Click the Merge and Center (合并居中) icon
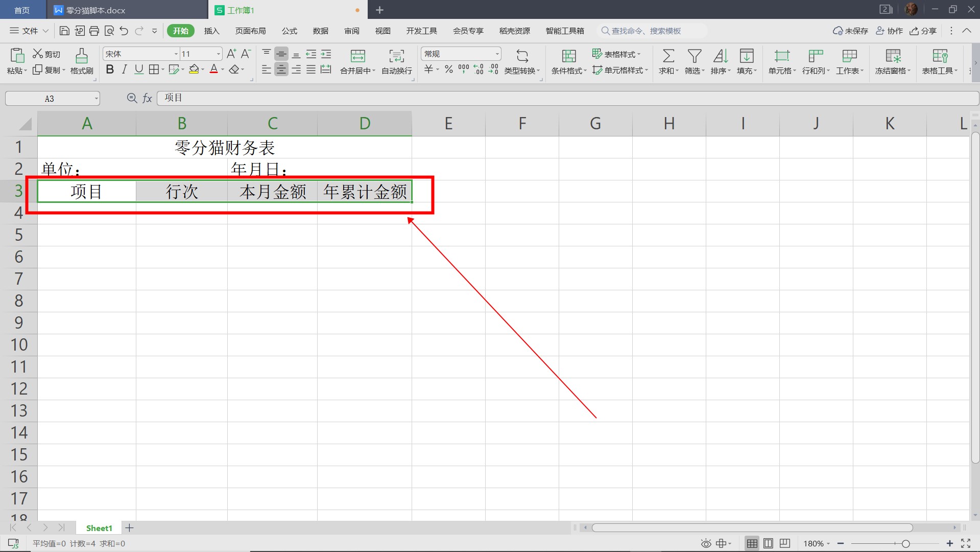Image resolution: width=980 pixels, height=552 pixels. click(x=357, y=56)
